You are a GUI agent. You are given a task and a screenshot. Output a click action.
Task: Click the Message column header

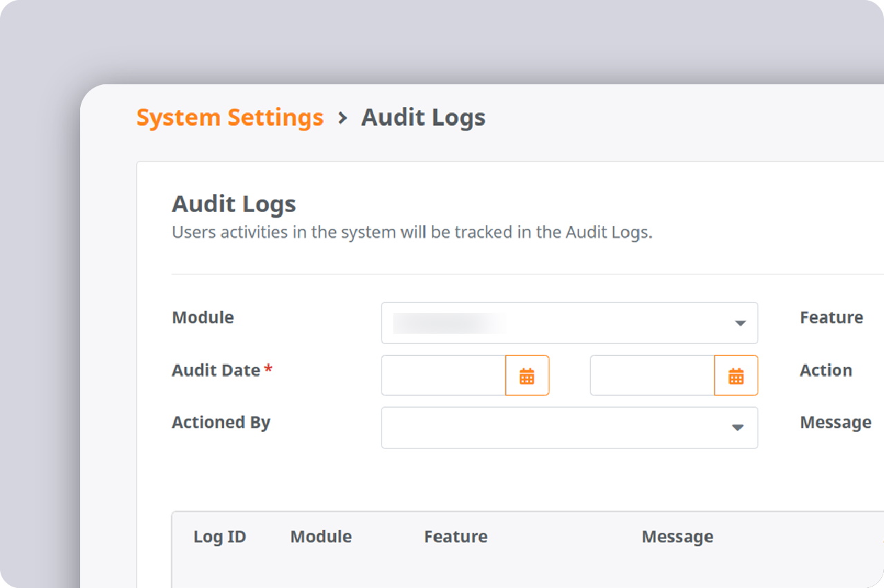[677, 537]
